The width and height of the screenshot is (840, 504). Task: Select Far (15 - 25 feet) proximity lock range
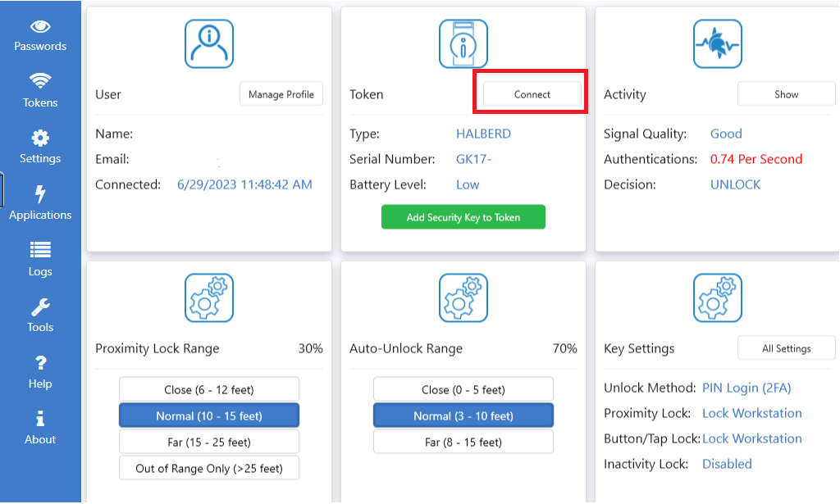click(x=209, y=442)
